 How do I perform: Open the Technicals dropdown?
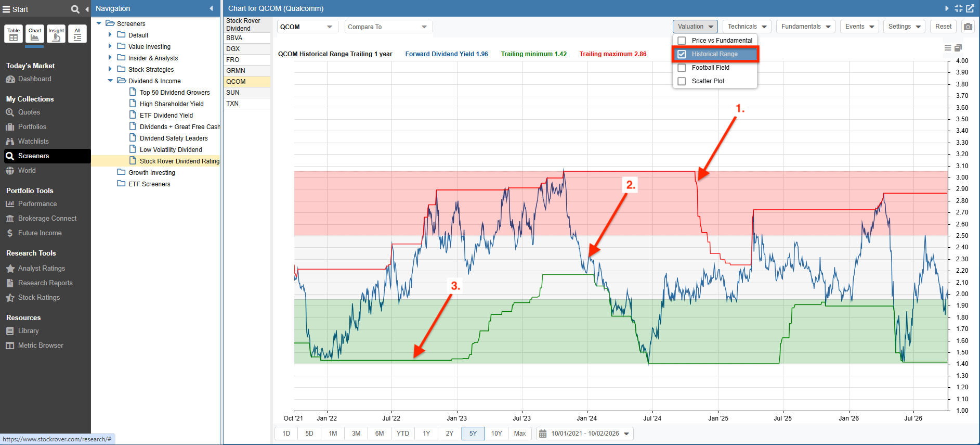[747, 27]
